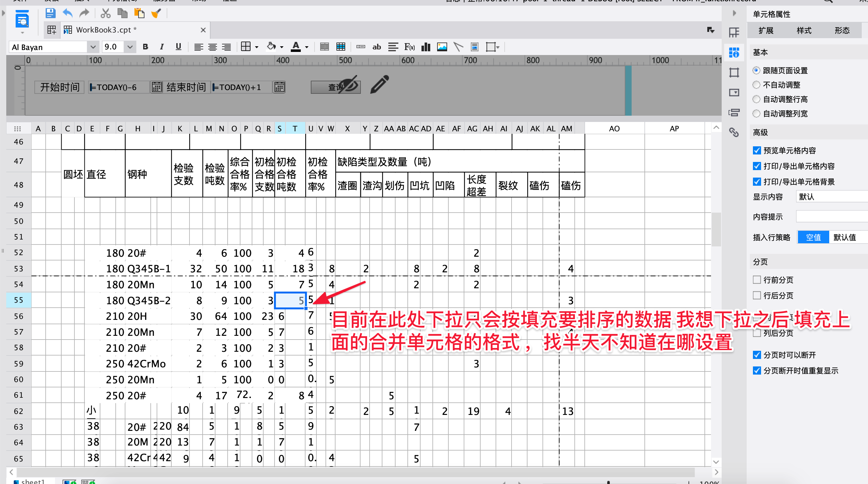Redo the last undone action
This screenshot has height=484, width=868.
pos(84,13)
